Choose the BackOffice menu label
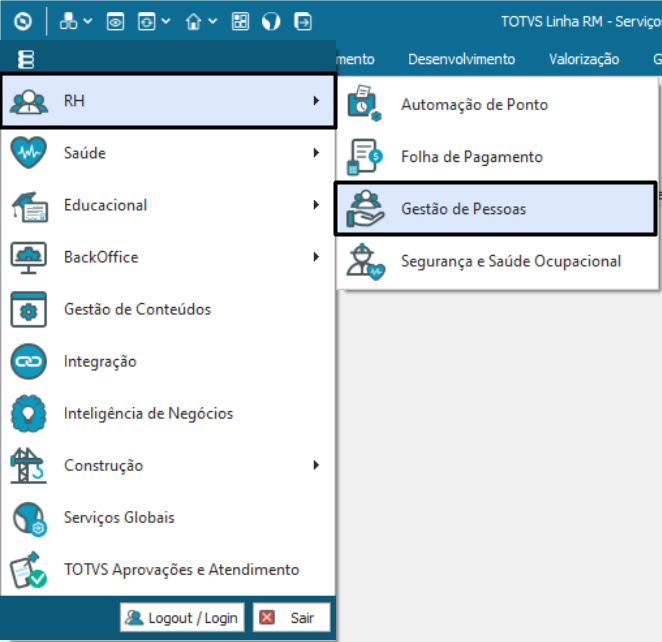The image size is (662, 642). pos(101,257)
